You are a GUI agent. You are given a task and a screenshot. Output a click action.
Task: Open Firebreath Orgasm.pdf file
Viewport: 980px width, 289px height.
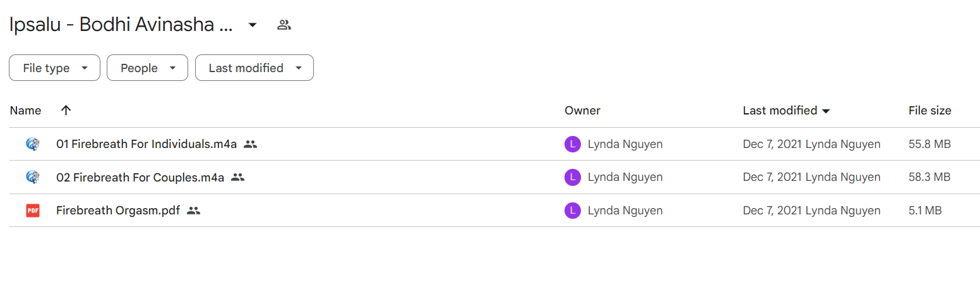click(118, 211)
